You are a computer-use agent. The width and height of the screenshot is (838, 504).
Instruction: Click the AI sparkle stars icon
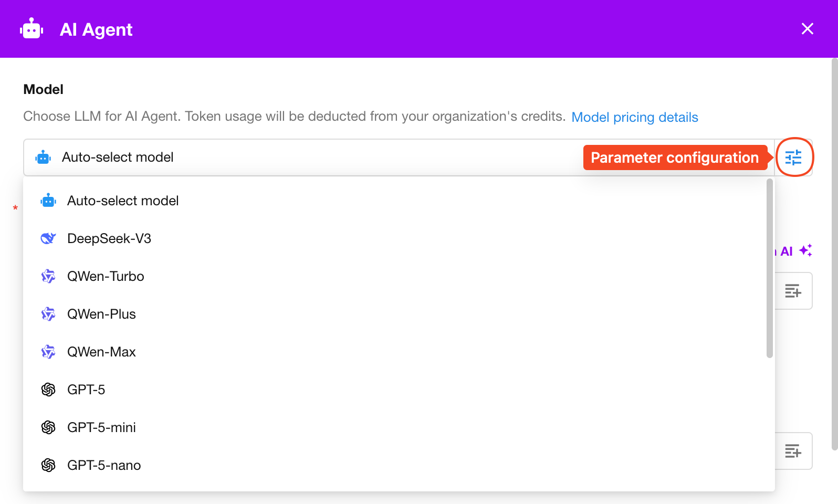(x=805, y=250)
